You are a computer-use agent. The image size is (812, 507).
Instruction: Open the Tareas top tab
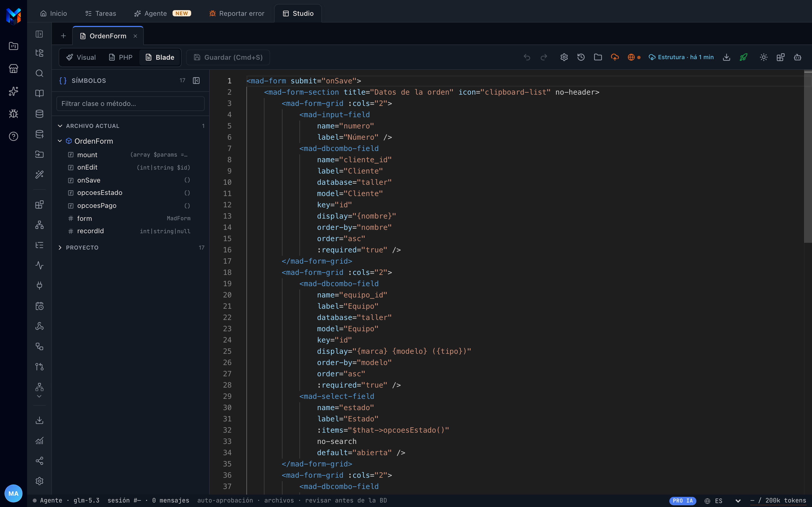pos(100,14)
